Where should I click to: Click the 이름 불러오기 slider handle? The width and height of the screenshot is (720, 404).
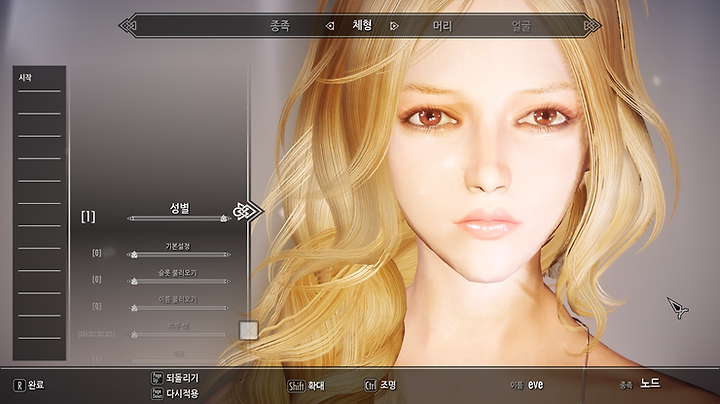click(x=134, y=308)
